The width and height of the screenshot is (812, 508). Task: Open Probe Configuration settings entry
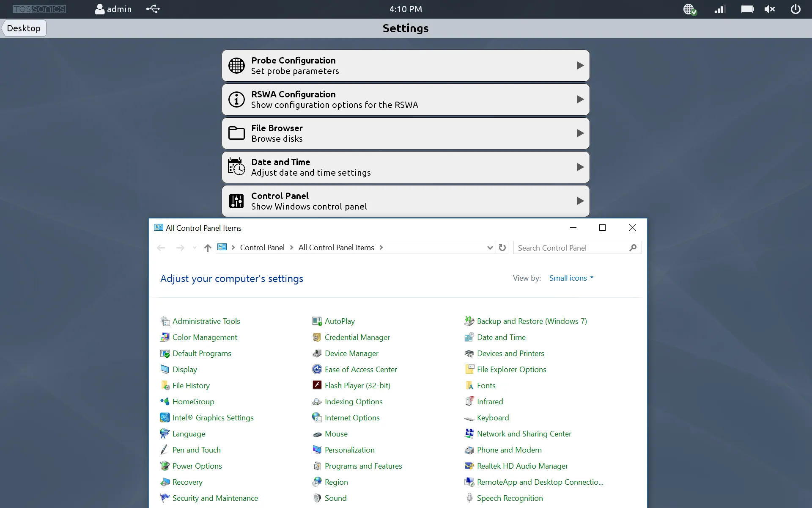pos(405,66)
